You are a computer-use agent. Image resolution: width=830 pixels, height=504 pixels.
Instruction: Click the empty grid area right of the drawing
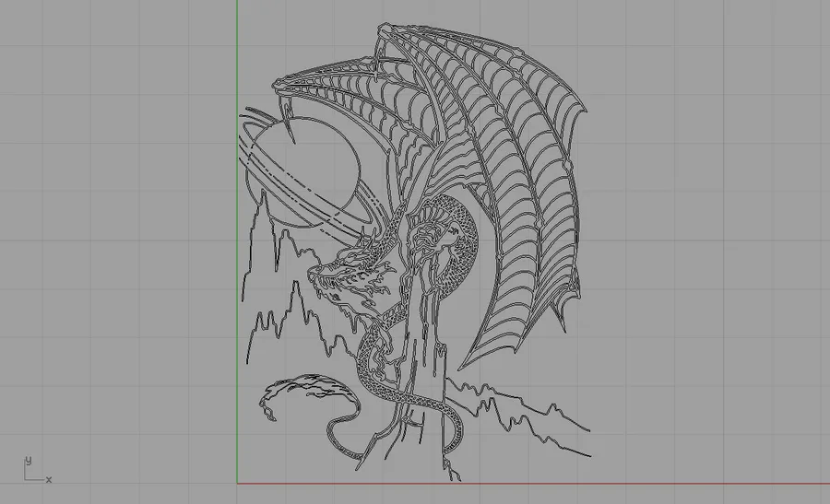[709, 238]
